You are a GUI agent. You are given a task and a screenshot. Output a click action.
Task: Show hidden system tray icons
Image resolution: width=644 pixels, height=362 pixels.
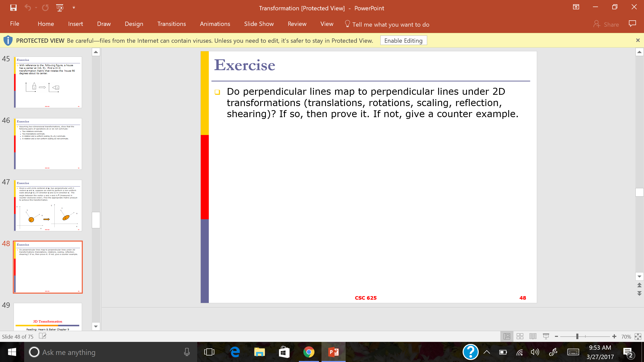click(x=487, y=352)
